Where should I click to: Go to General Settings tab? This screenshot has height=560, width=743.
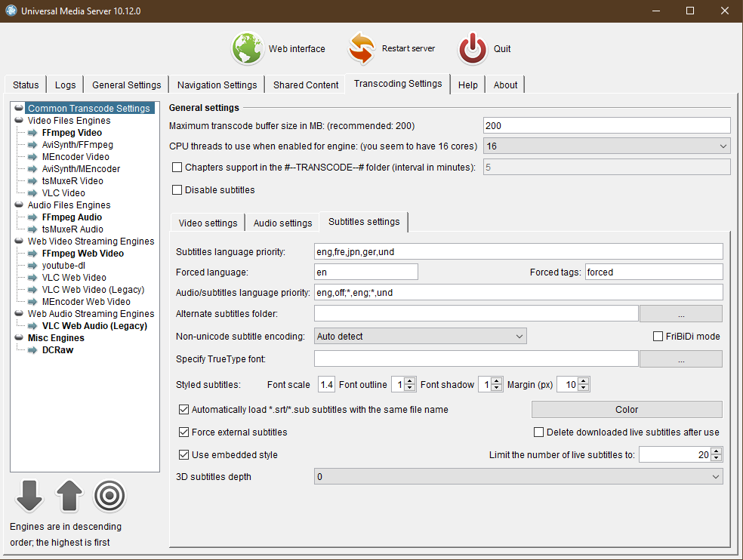coord(127,85)
